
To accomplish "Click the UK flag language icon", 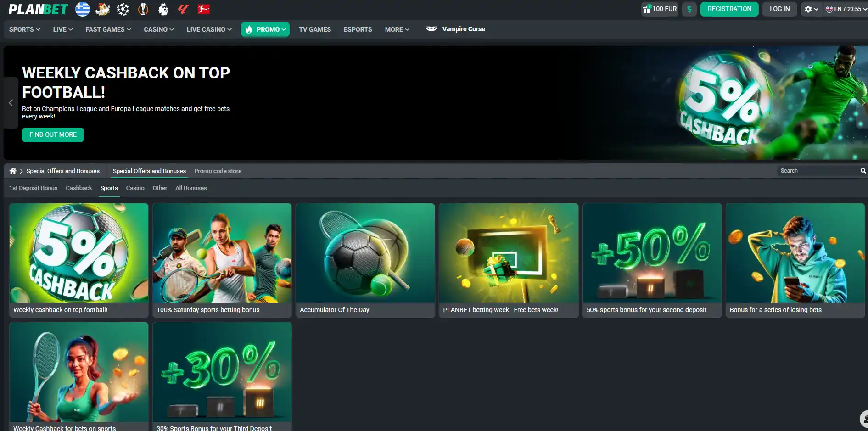I will (x=829, y=9).
